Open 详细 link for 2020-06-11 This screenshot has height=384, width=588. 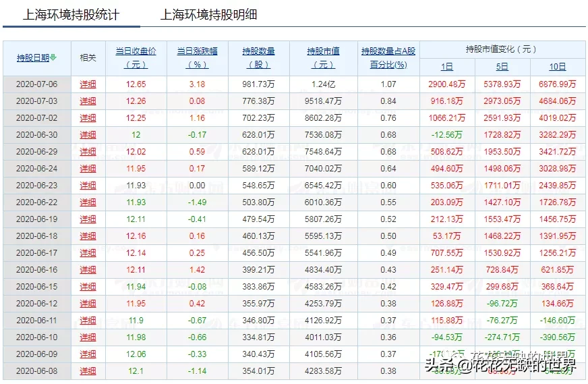pyautogui.click(x=88, y=321)
